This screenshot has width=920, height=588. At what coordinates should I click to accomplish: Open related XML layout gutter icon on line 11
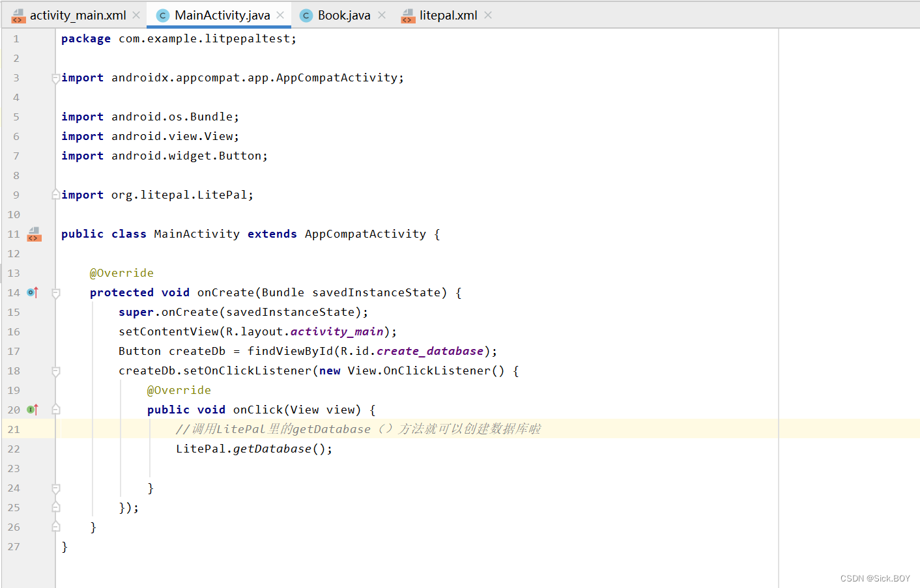(34, 234)
